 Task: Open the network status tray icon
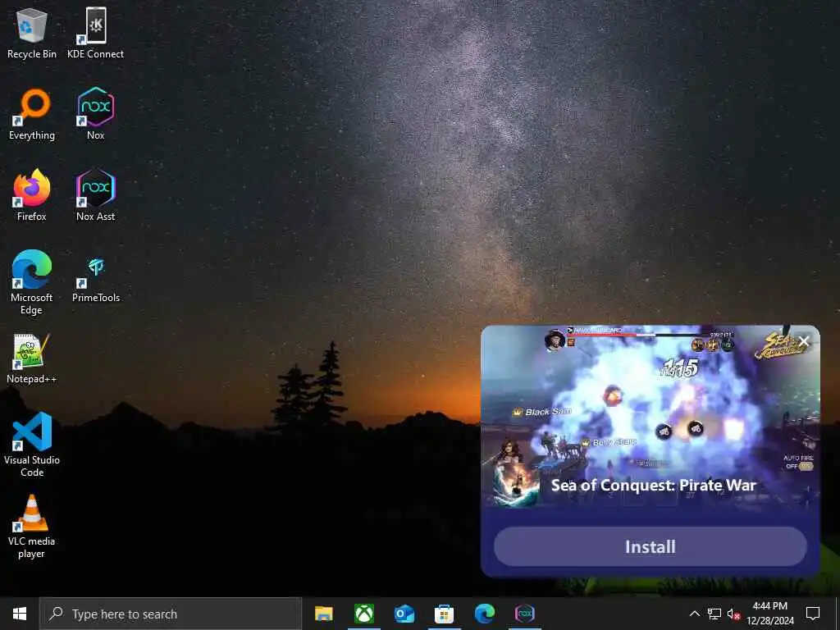point(714,614)
